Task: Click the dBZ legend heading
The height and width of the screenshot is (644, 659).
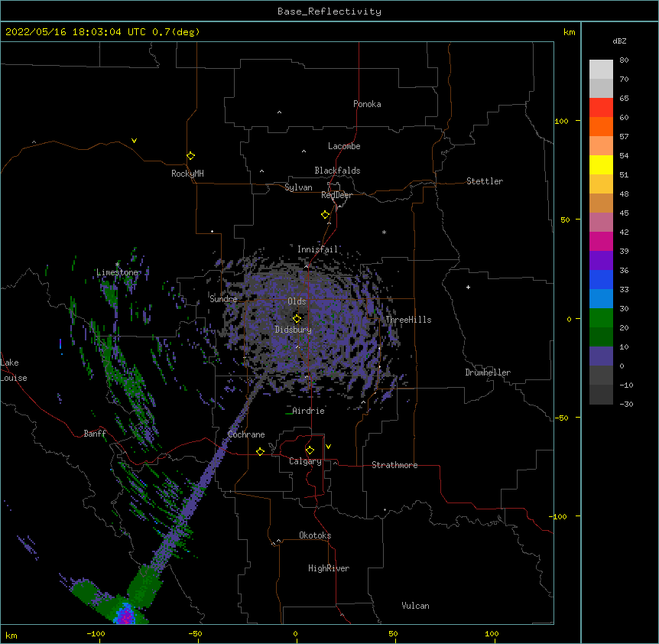Action: [619, 41]
